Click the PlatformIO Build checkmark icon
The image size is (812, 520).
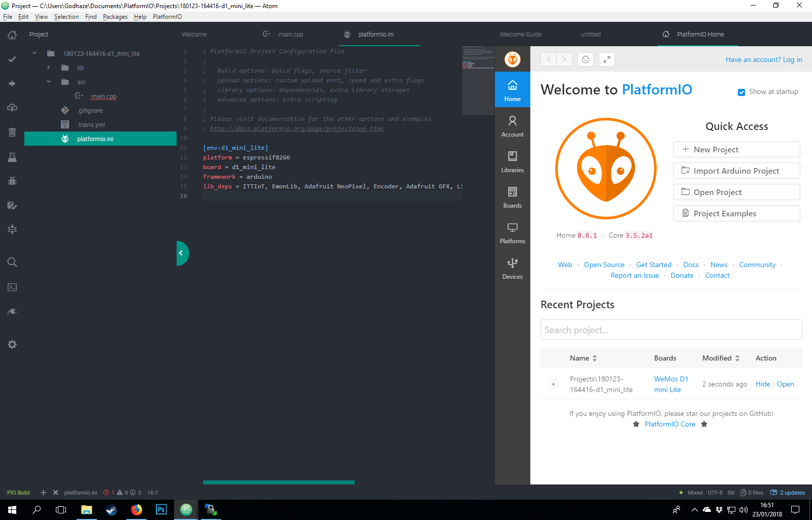click(12, 59)
